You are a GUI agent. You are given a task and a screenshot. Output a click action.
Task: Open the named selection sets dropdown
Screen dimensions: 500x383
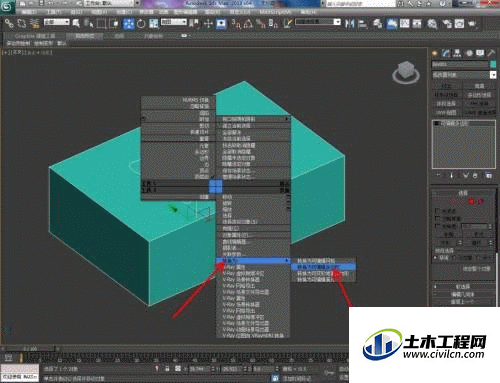point(318,22)
